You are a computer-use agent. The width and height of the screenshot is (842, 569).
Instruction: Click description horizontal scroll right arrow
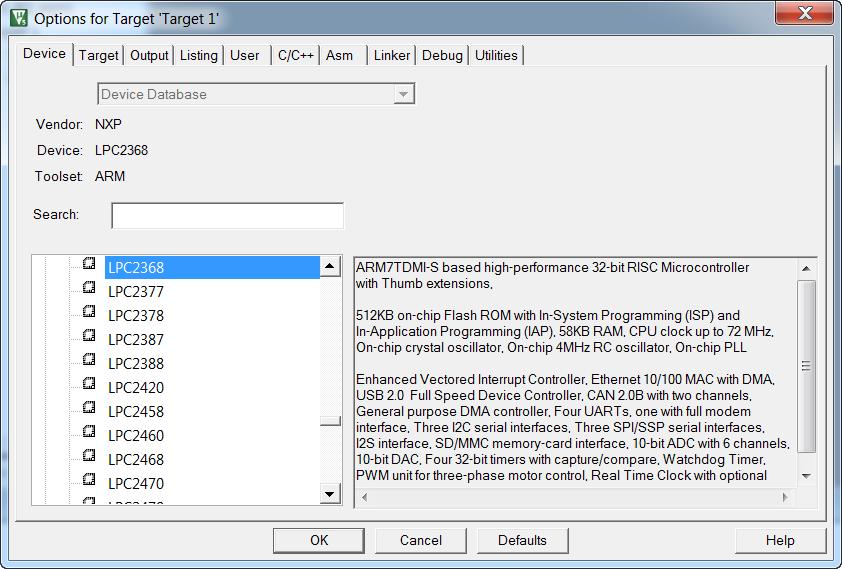[x=785, y=497]
